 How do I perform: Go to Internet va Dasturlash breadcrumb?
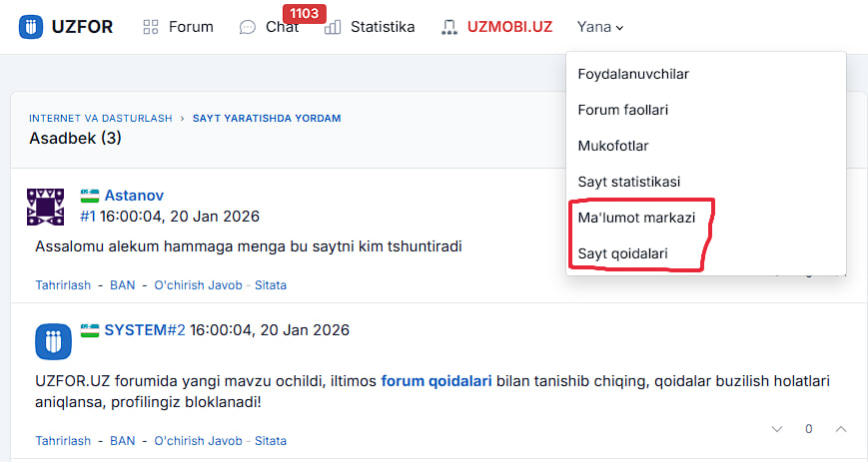pos(102,118)
